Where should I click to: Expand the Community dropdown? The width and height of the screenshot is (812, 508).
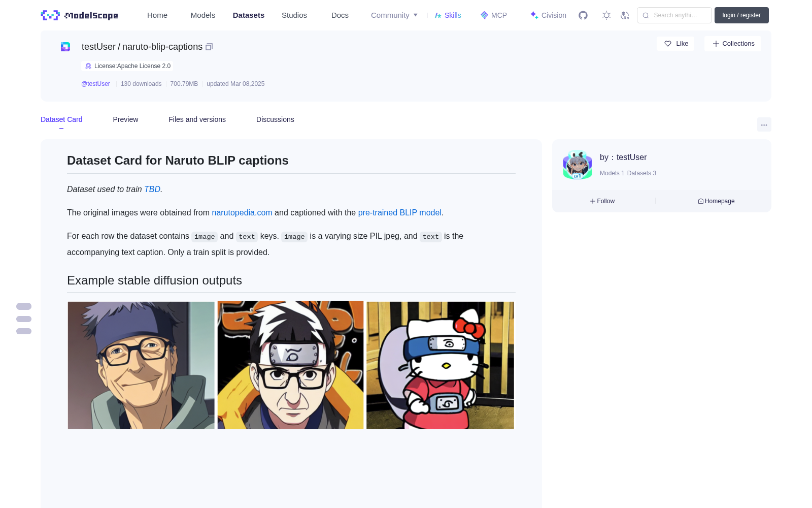[x=394, y=15]
